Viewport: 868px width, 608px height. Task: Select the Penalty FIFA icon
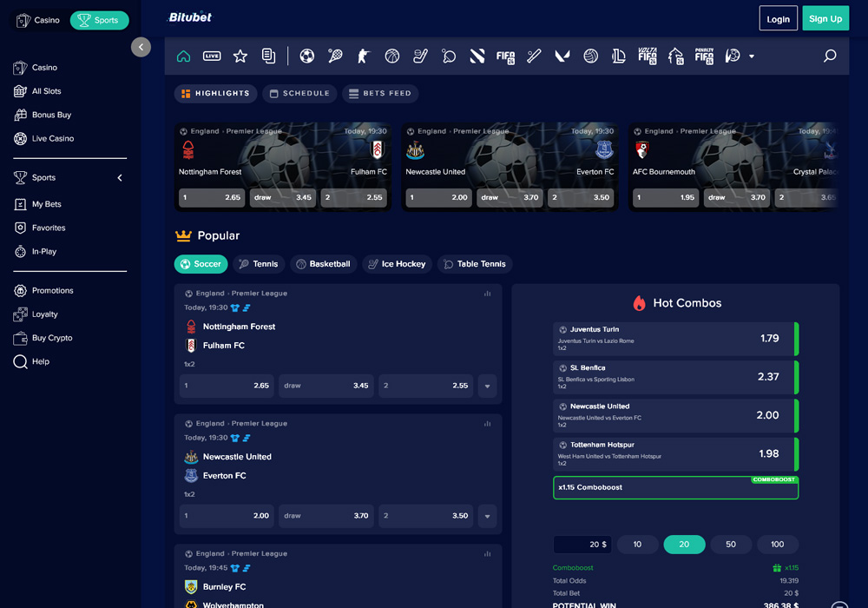[x=704, y=56]
